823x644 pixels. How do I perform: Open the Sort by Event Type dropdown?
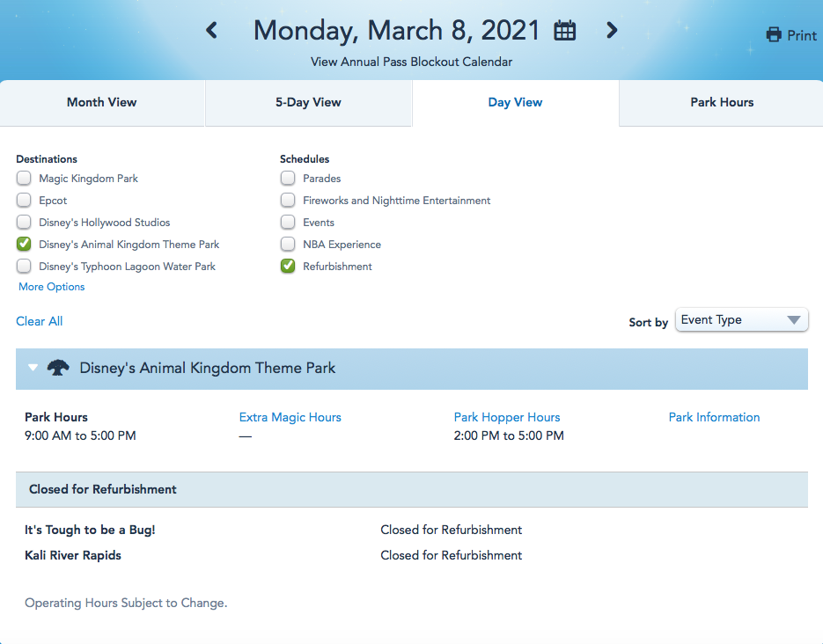[741, 320]
